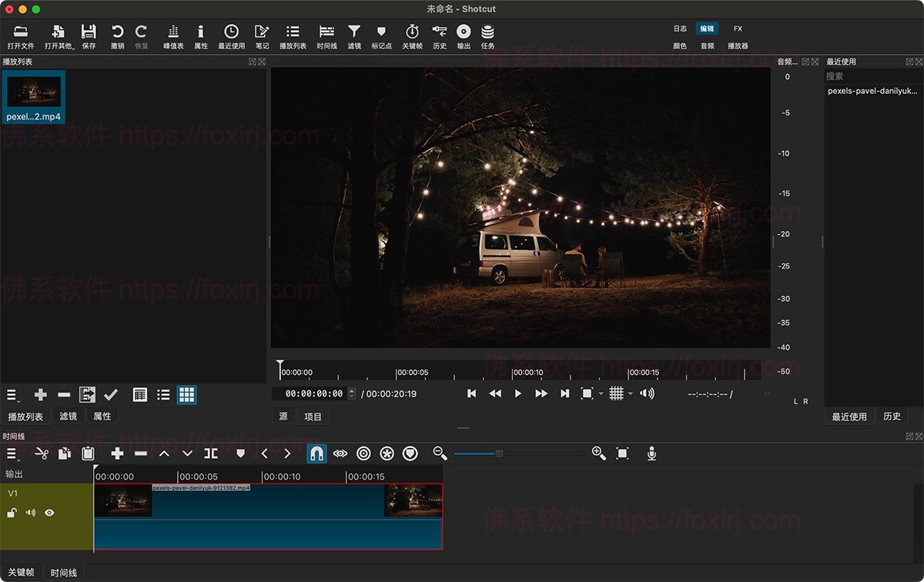Viewport: 924px width, 582px height.
Task: Open the zoom-fit dropdown in player
Action: (x=601, y=394)
